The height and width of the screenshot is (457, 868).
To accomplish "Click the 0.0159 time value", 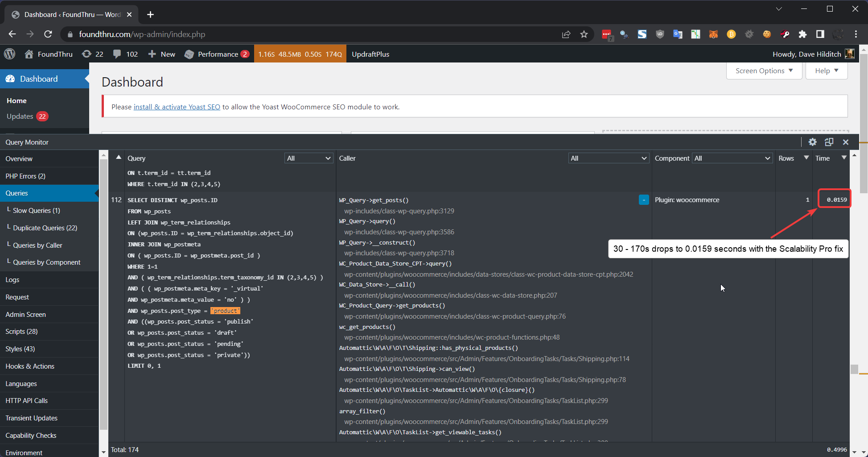I will 836,200.
